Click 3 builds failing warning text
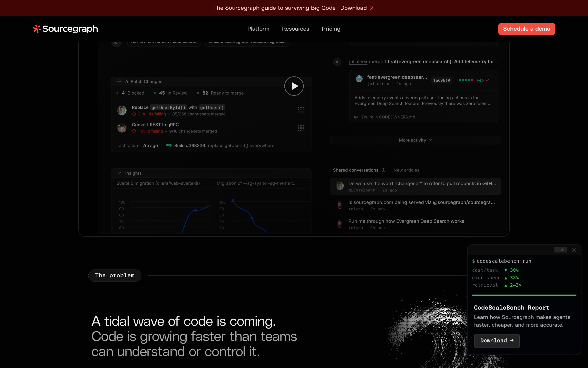The width and height of the screenshot is (588, 368). (152, 114)
